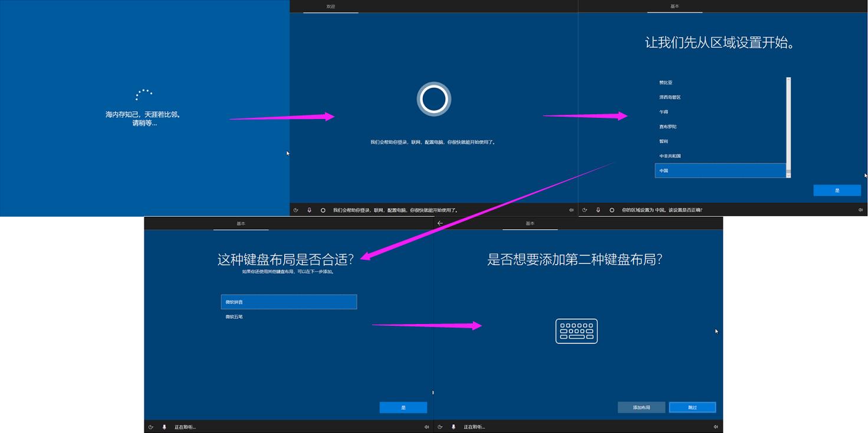
Task: Click the Cortana circle icon on region screen bar
Action: pos(611,210)
